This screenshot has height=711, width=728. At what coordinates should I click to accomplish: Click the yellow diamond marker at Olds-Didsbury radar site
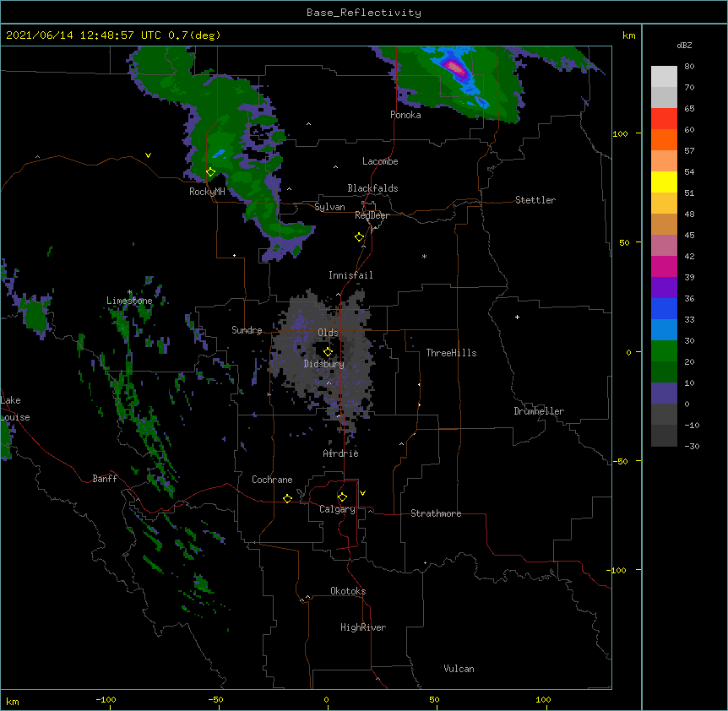pyautogui.click(x=328, y=352)
